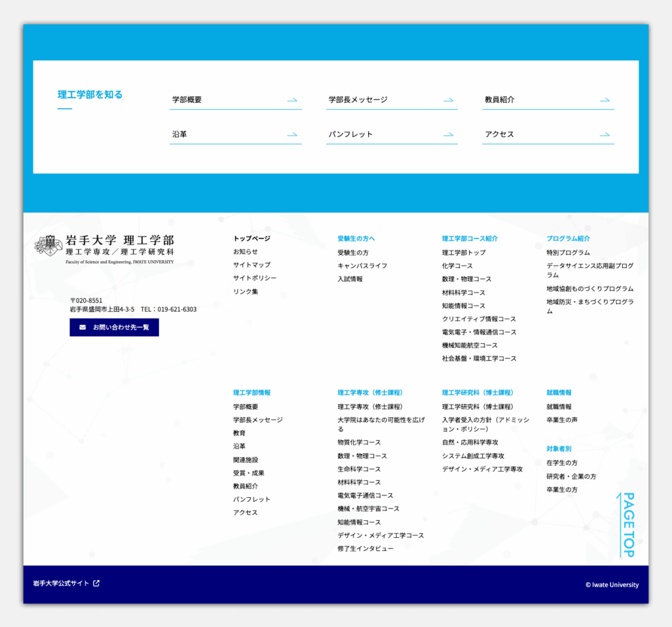Visit the 修了生インタビュー page
This screenshot has height=627, width=672.
366,549
